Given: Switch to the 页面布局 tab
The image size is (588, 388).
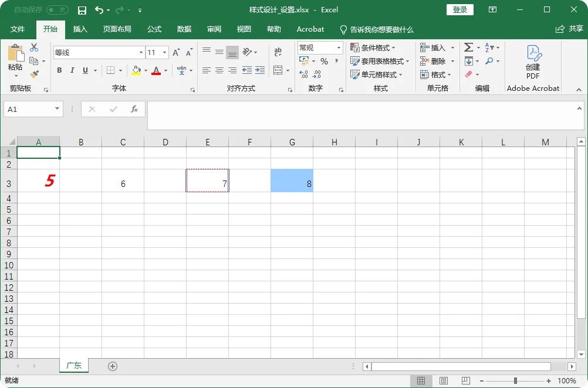Looking at the screenshot, I should click(x=117, y=29).
